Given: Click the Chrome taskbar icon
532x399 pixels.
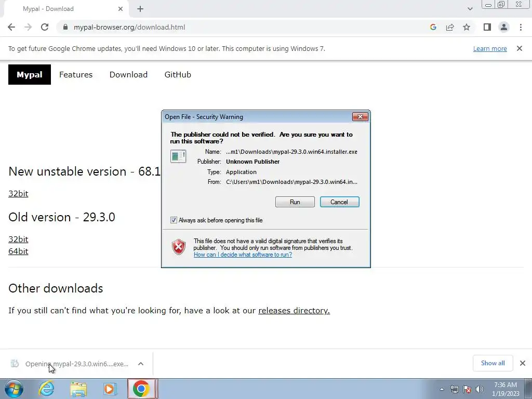Looking at the screenshot, I should [x=141, y=389].
